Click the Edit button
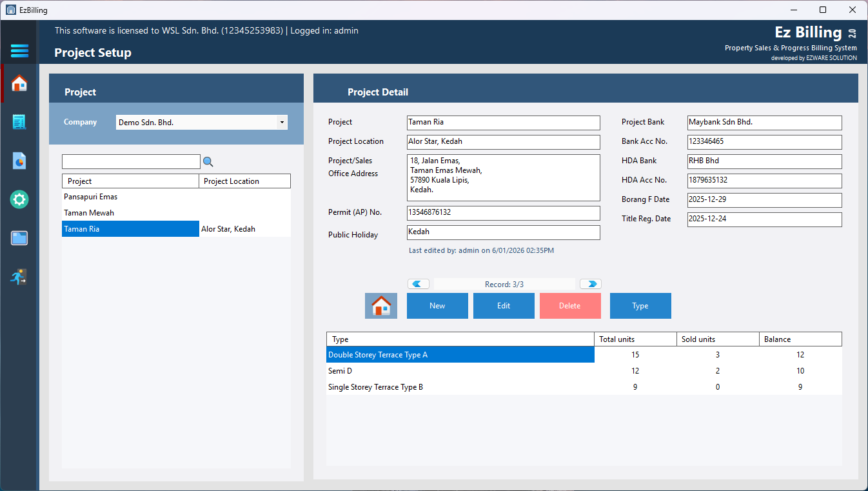 504,306
